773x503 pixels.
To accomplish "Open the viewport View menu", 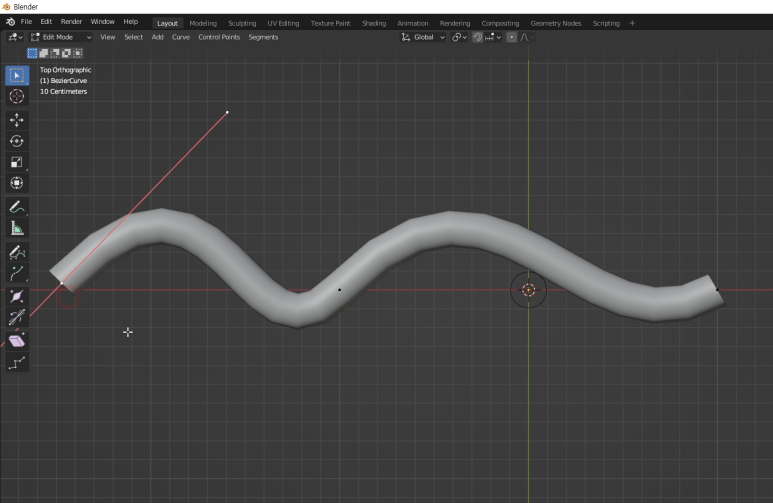I will 107,37.
